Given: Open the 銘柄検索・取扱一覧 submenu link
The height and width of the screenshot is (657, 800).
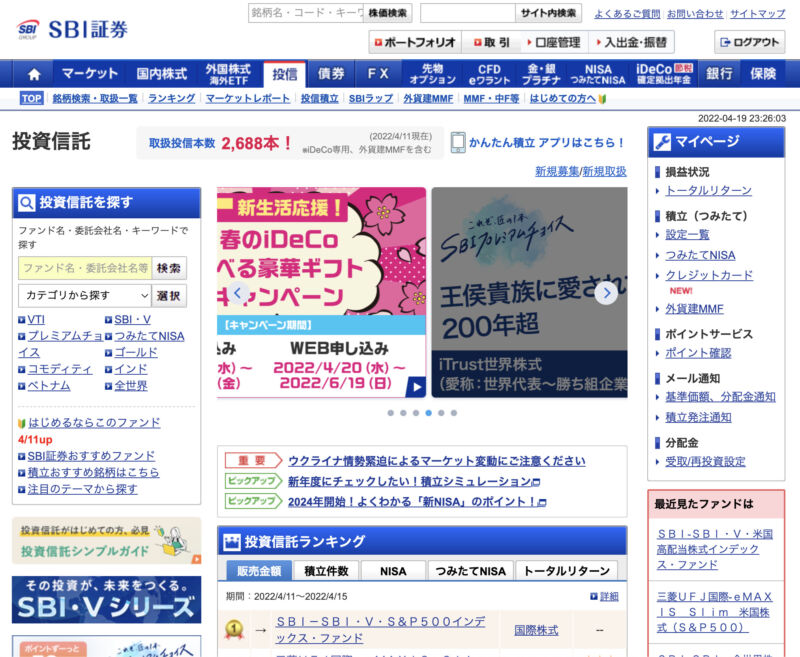Looking at the screenshot, I should click(x=95, y=98).
